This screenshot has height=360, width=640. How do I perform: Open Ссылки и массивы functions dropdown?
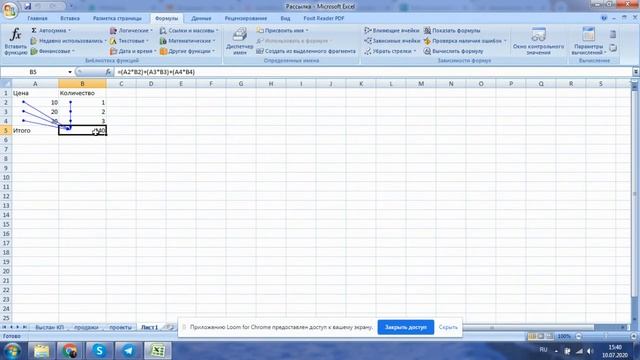[x=189, y=31]
